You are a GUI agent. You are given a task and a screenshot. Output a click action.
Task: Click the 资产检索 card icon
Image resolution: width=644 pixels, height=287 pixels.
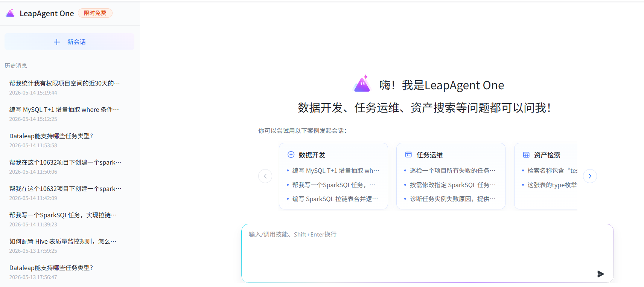point(526,155)
